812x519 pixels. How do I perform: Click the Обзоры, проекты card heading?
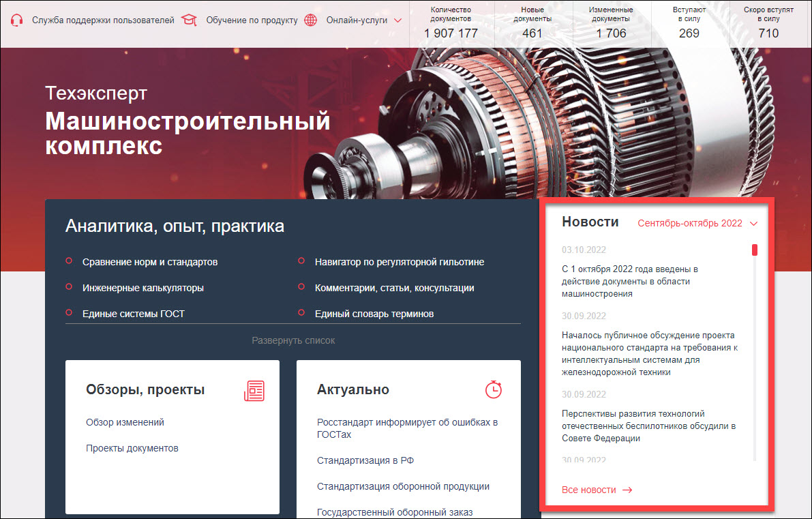click(145, 389)
